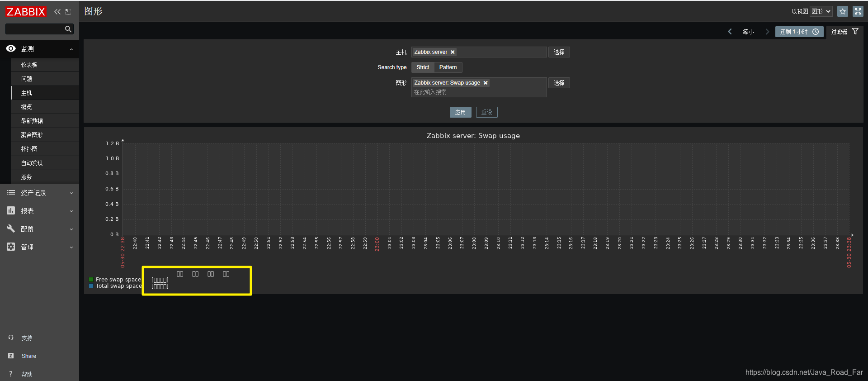Viewport: 868px width, 381px height.
Task: Remove Zabbix server: Swap usage graph tag
Action: pyautogui.click(x=486, y=83)
